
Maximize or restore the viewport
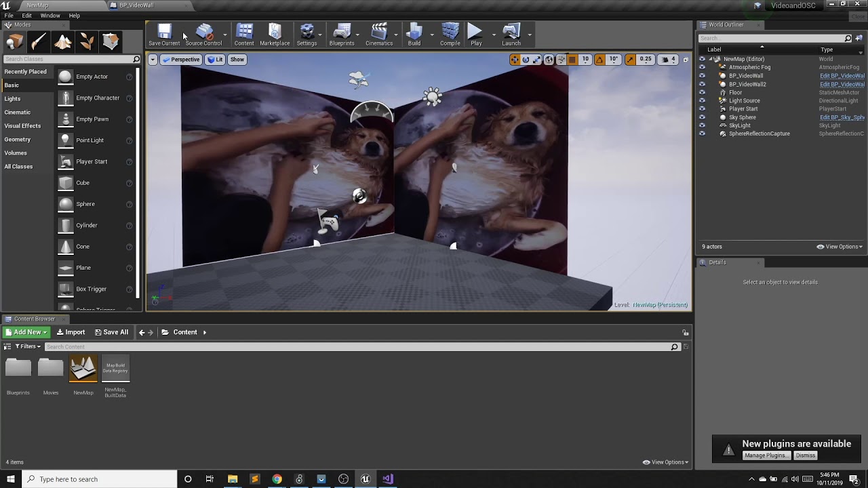(x=685, y=60)
